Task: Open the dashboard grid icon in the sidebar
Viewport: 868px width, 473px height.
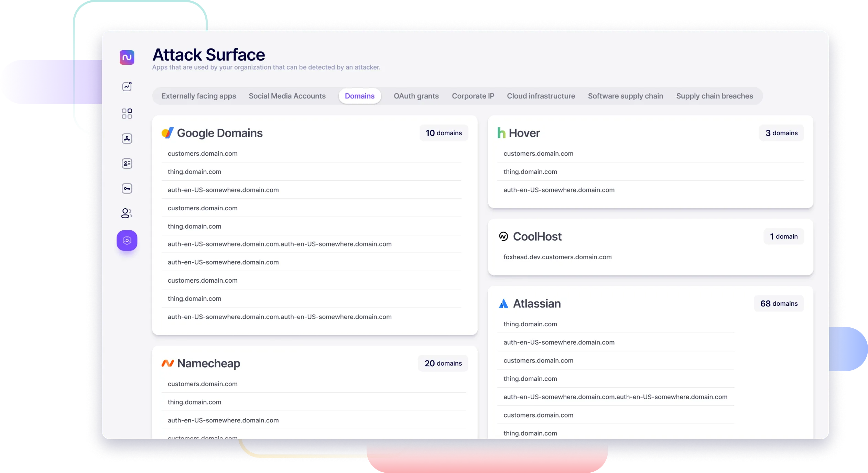Action: 127,113
